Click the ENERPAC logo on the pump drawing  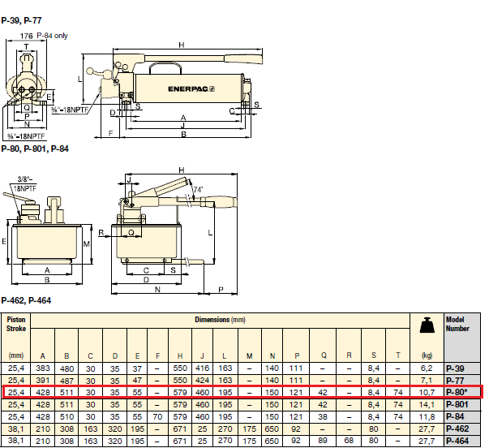(191, 89)
